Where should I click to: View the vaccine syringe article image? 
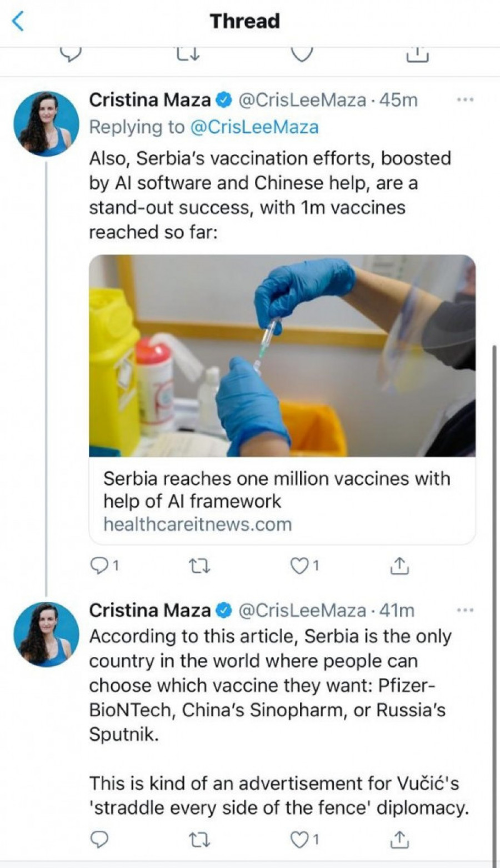pyautogui.click(x=282, y=356)
